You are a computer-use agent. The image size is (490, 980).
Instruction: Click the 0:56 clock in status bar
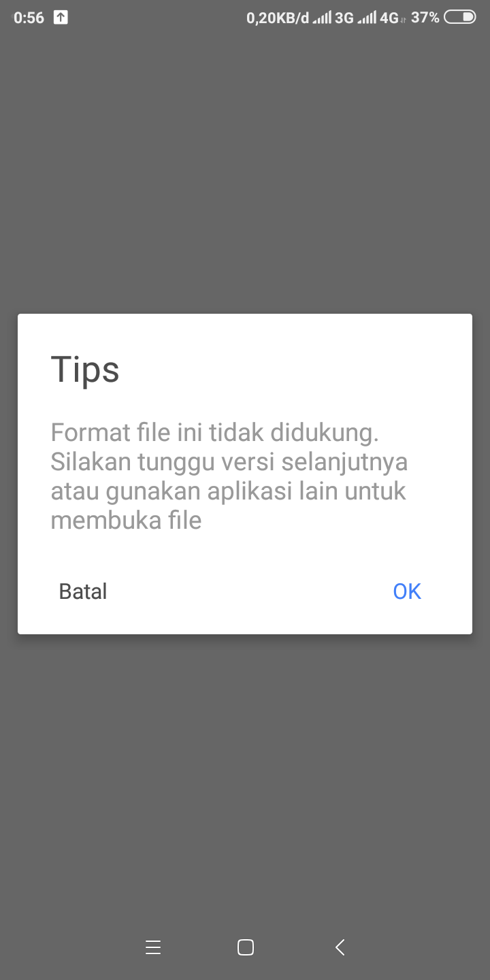click(x=29, y=18)
